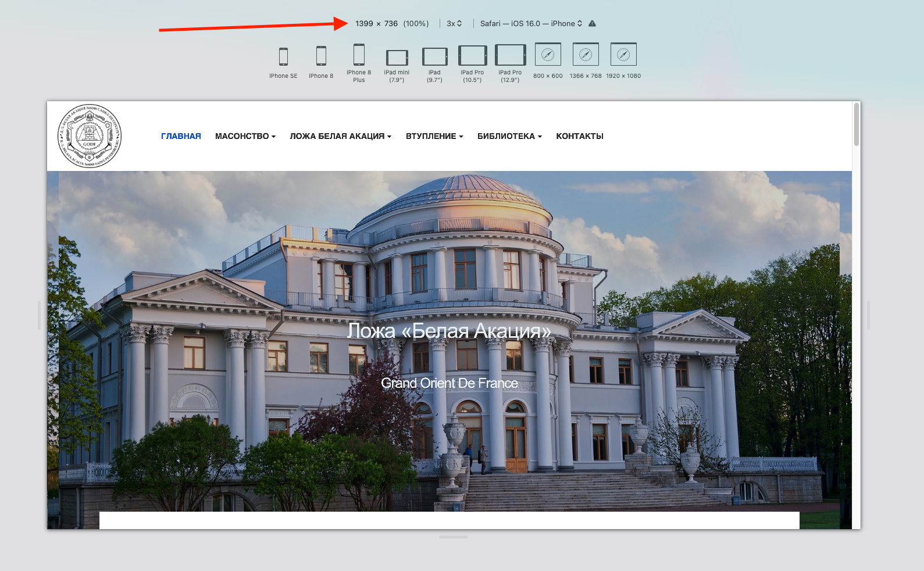The image size is (924, 571).
Task: Expand the ВТУПЛЕНИЕ menu
Action: coord(434,136)
